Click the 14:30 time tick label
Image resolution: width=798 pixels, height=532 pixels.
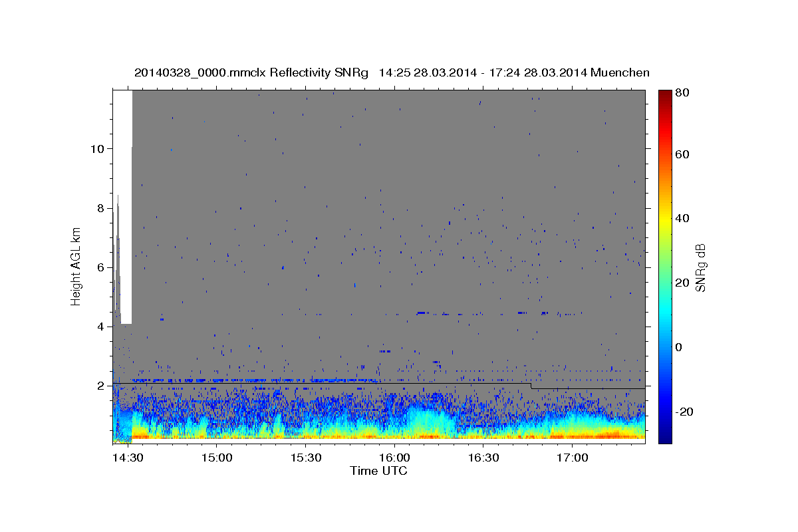pos(127,458)
